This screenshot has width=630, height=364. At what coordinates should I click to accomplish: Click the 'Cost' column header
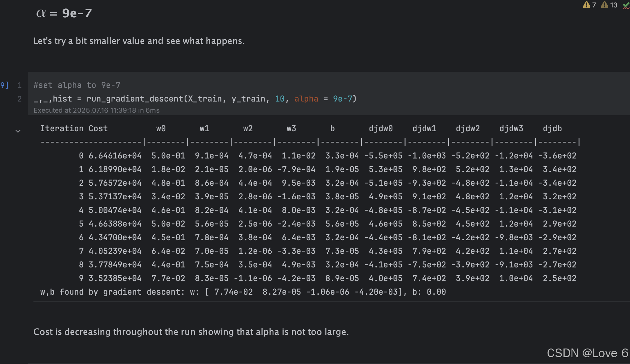(98, 128)
